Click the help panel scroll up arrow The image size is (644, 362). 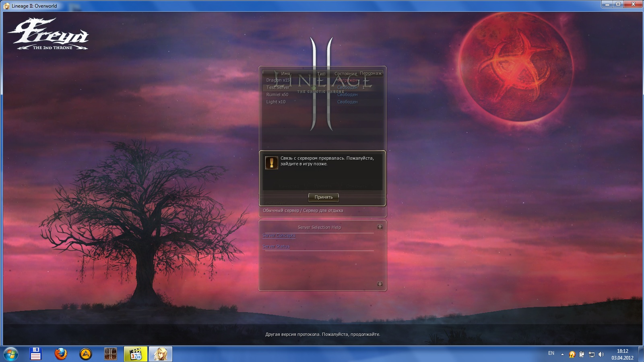coord(380,227)
